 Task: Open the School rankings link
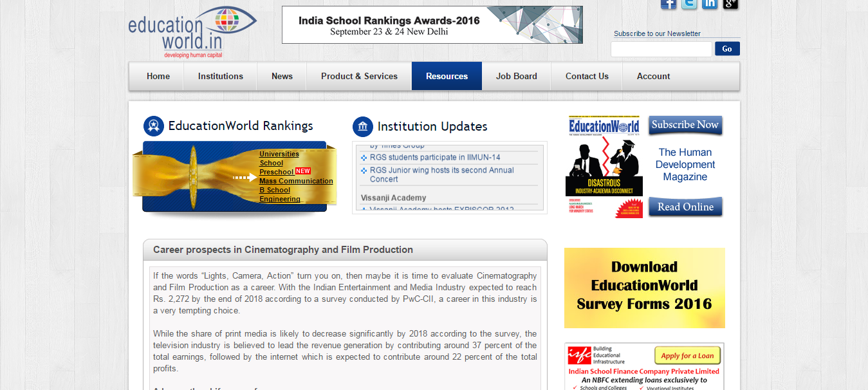tap(271, 163)
